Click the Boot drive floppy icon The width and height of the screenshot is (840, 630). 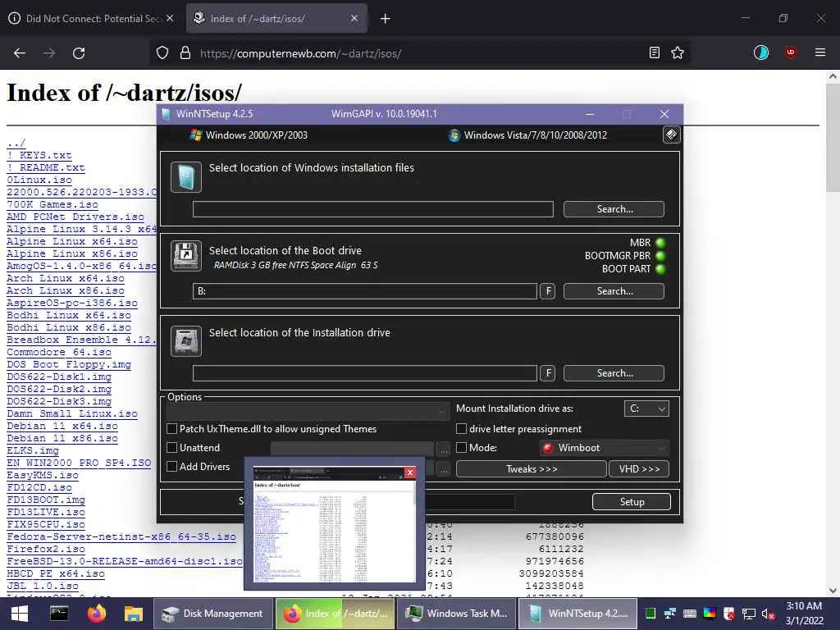[x=186, y=256]
